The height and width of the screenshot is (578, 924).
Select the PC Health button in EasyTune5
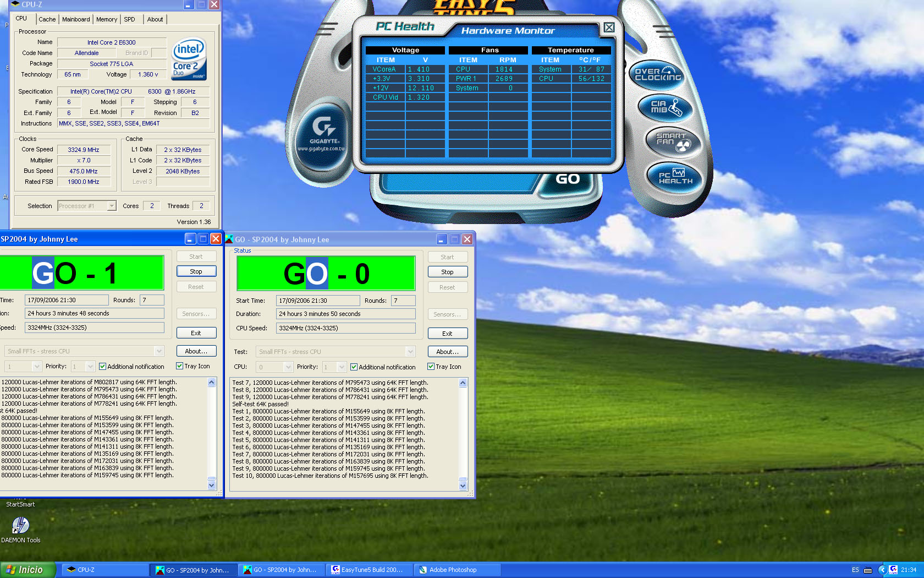click(x=675, y=177)
